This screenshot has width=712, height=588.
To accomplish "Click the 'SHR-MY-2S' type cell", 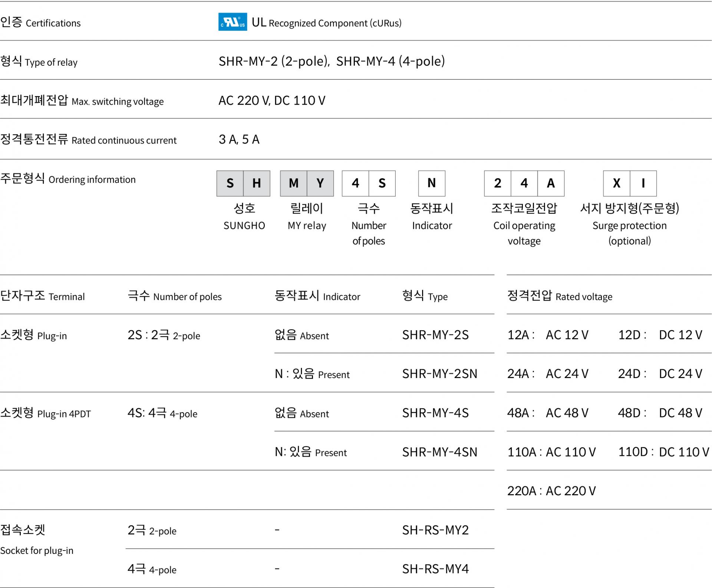I will (x=435, y=335).
